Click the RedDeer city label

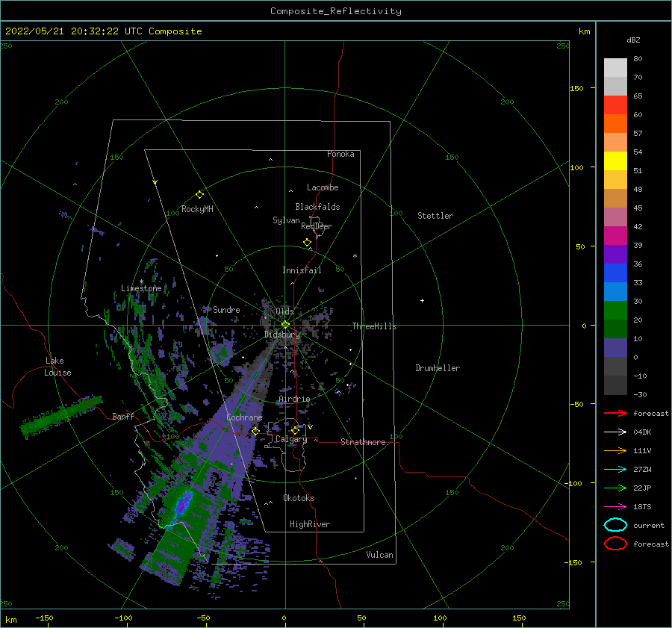click(x=317, y=226)
